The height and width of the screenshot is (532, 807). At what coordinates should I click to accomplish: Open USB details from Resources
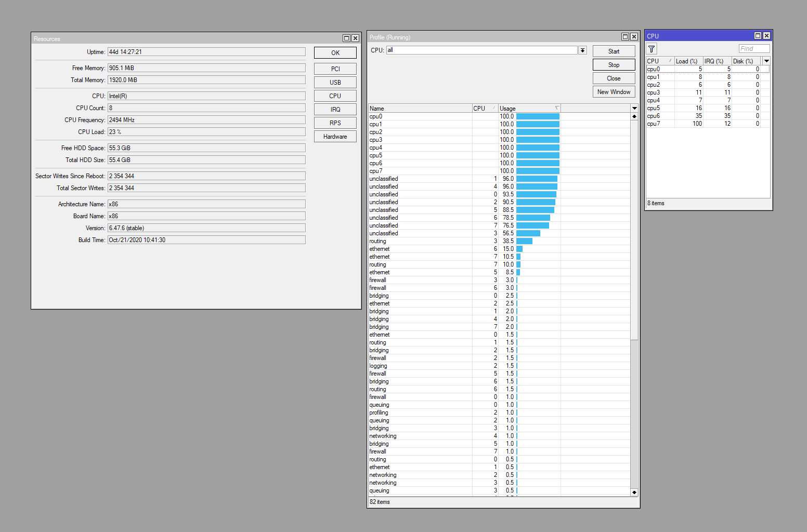click(335, 83)
